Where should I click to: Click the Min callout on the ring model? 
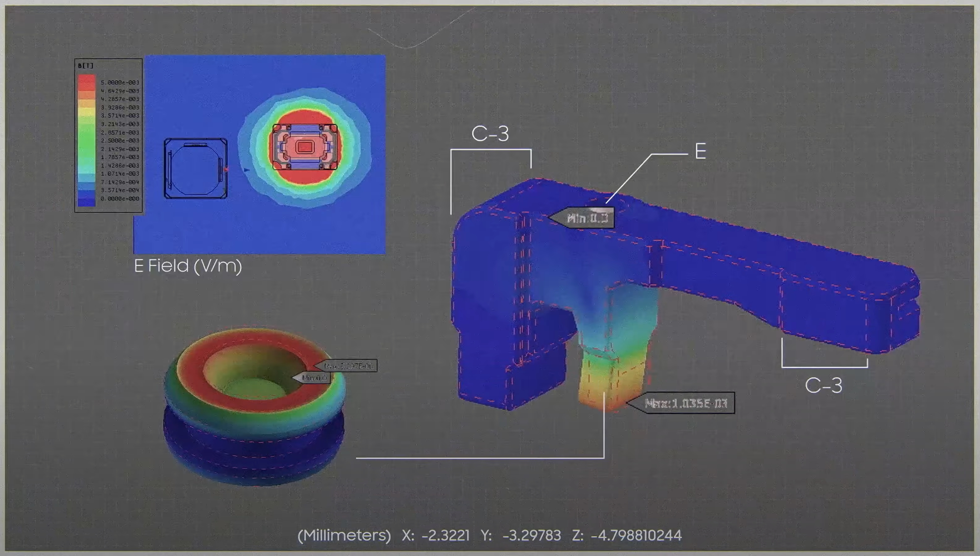(x=314, y=378)
